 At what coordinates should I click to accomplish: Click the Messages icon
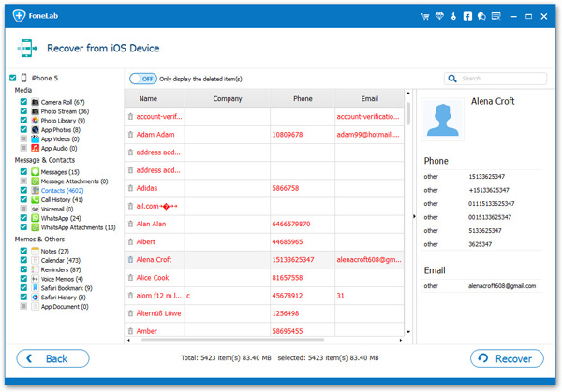pyautogui.click(x=36, y=172)
